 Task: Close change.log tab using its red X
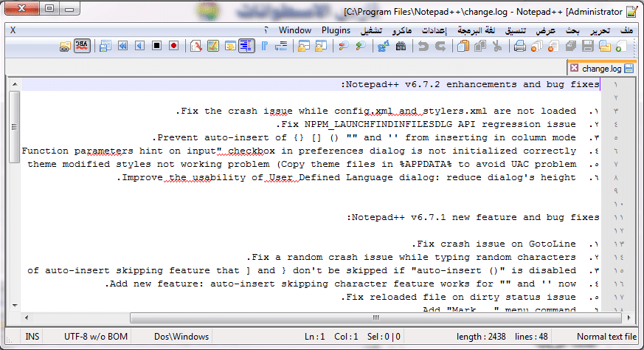click(574, 68)
